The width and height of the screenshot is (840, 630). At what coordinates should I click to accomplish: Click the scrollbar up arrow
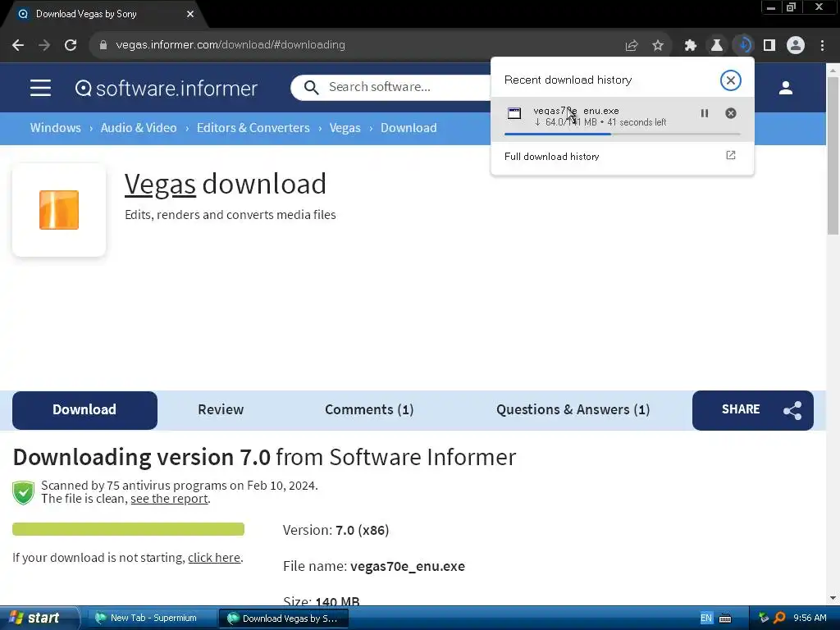coord(833,71)
